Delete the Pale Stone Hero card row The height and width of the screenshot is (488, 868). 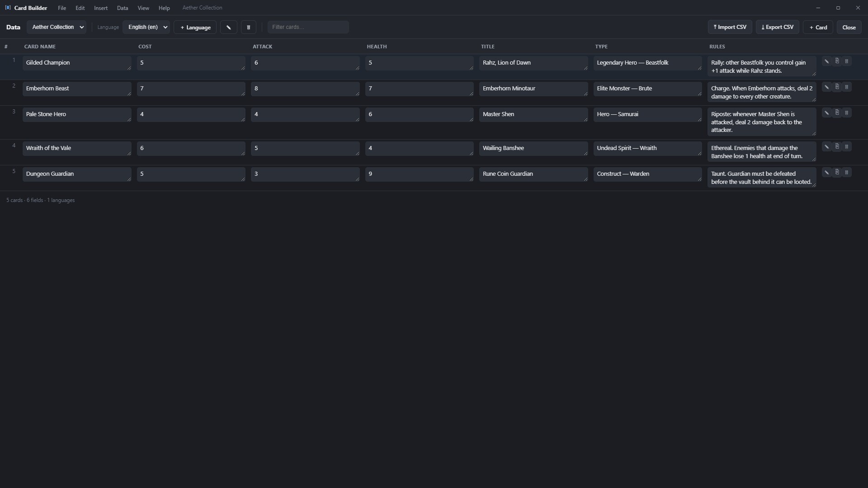point(847,113)
